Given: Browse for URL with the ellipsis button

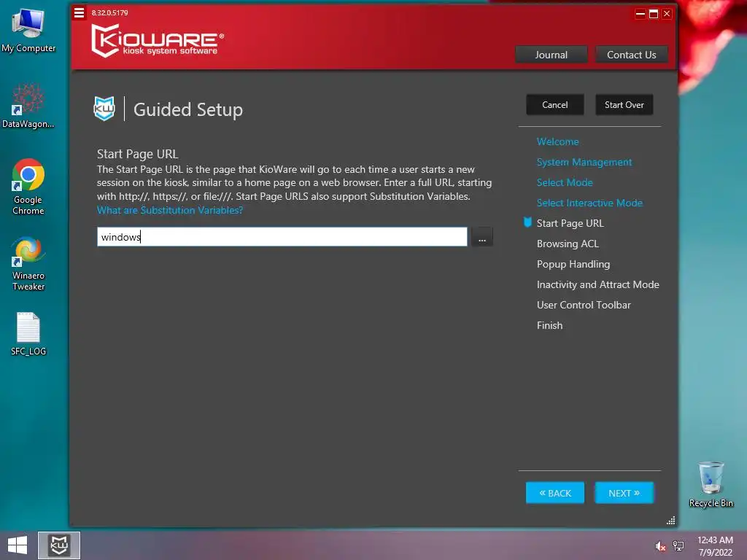Looking at the screenshot, I should click(x=482, y=237).
